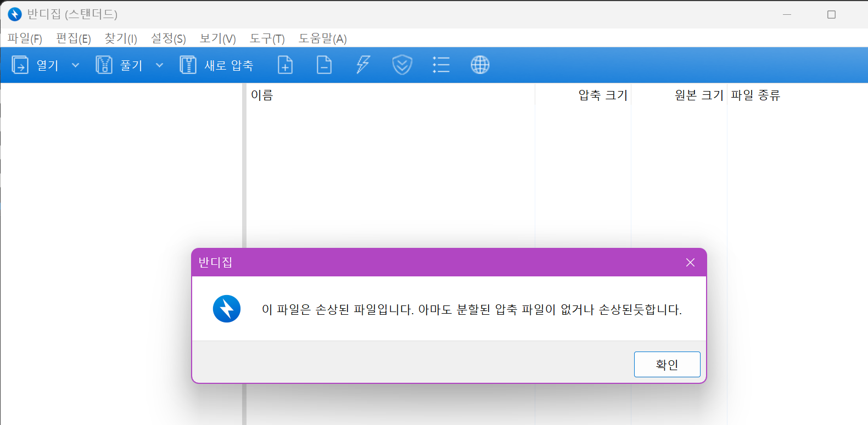
Task: Click the shield virus scan icon
Action: 402,65
